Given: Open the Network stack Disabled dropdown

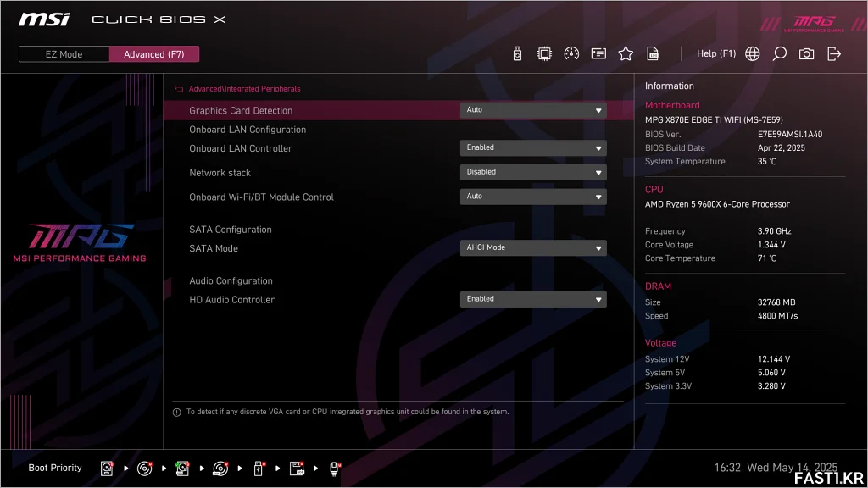Looking at the screenshot, I should pyautogui.click(x=533, y=172).
